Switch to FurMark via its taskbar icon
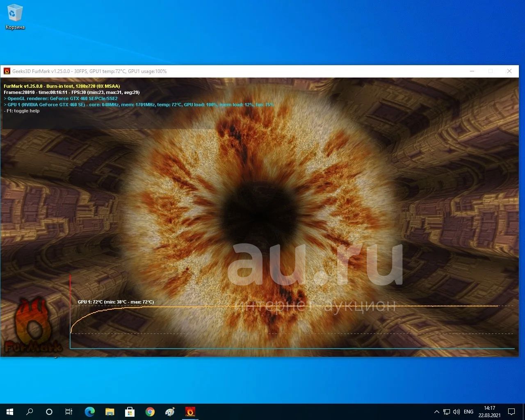This screenshot has width=525, height=420. (x=190, y=411)
